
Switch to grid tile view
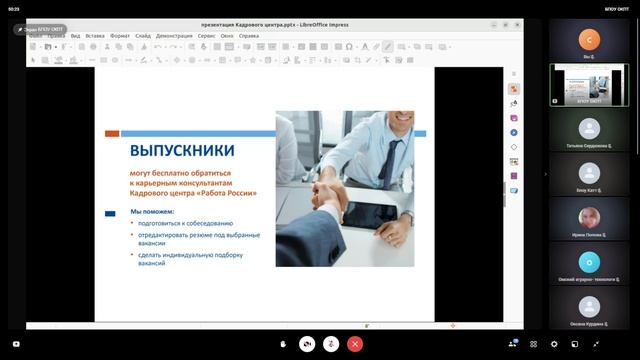[x=533, y=344]
